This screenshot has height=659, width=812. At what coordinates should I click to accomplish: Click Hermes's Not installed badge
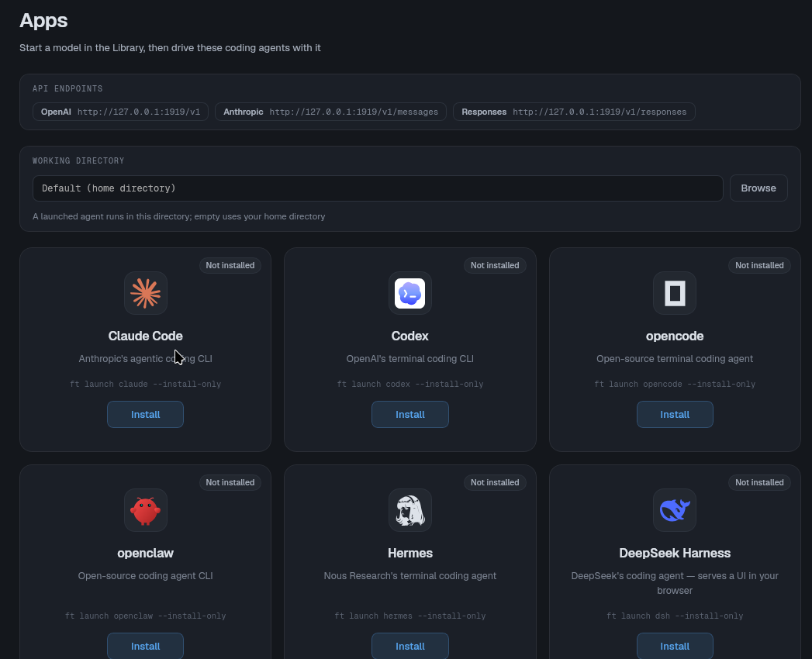495,482
